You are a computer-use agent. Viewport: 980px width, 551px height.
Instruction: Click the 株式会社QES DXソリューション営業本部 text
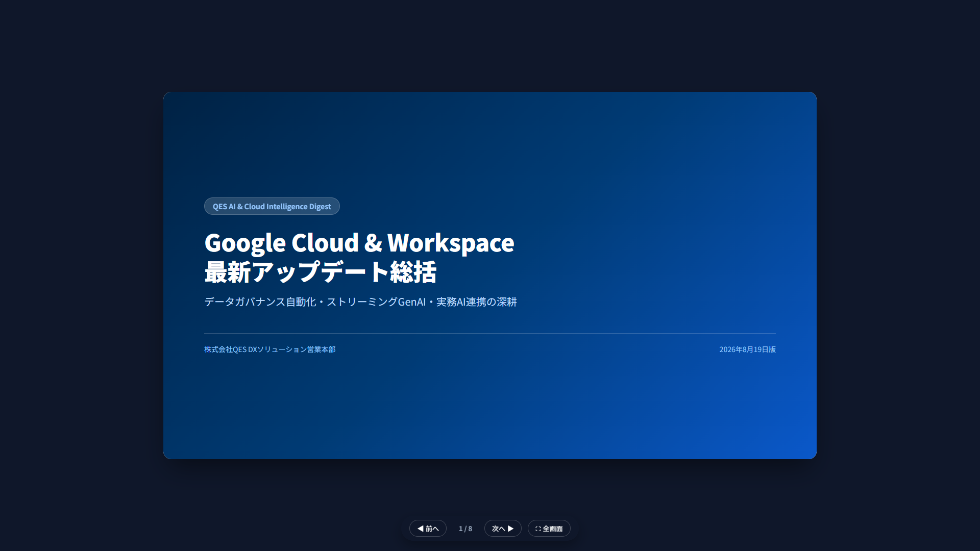pos(270,349)
